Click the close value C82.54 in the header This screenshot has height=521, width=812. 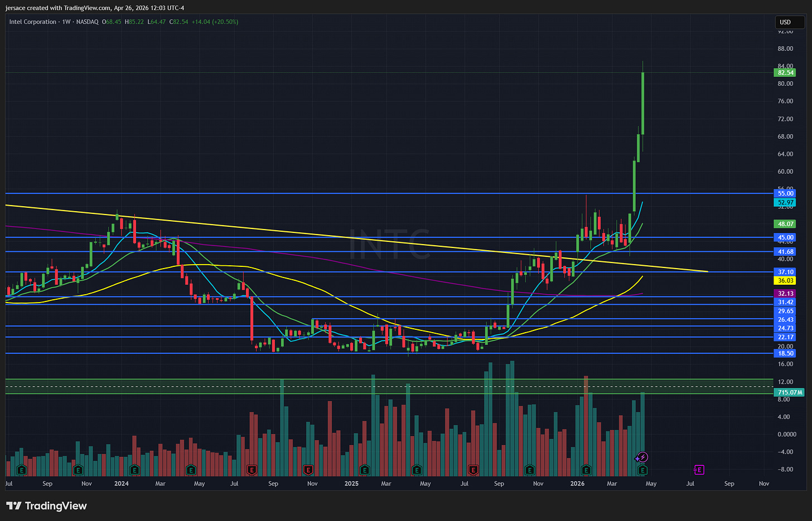tap(178, 22)
